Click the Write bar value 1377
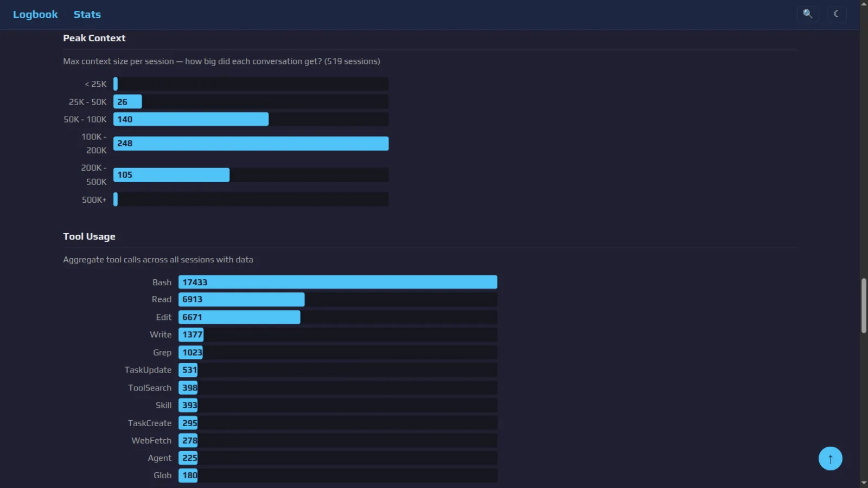The width and height of the screenshot is (868, 488). click(x=191, y=335)
